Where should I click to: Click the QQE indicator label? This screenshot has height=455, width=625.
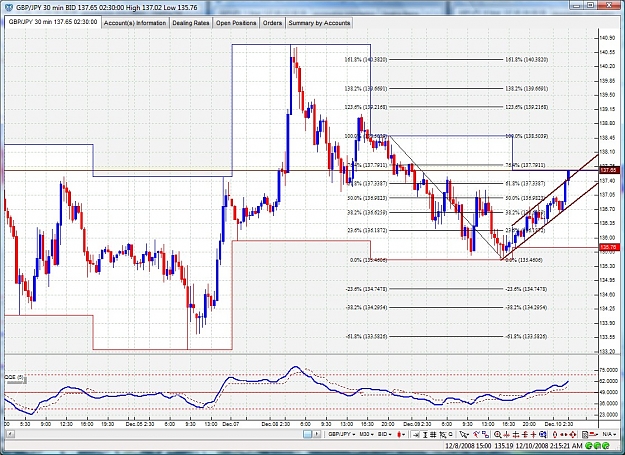14,377
